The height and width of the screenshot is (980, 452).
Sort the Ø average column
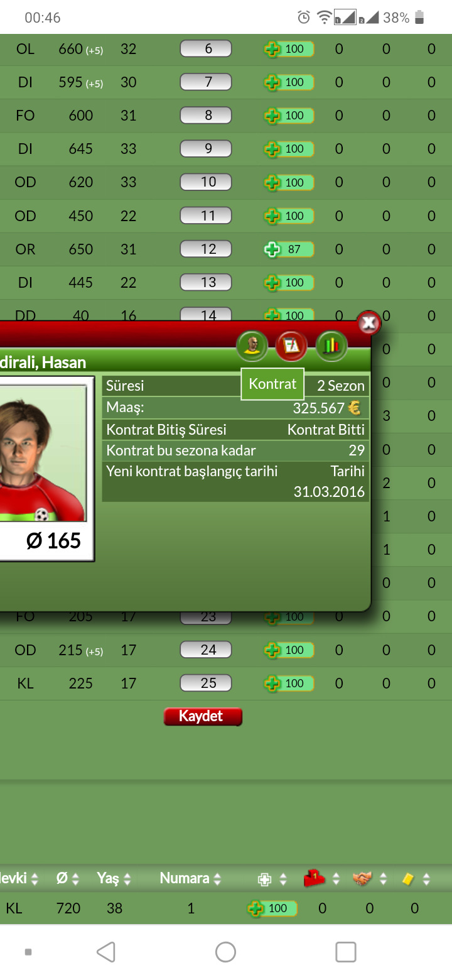68,878
